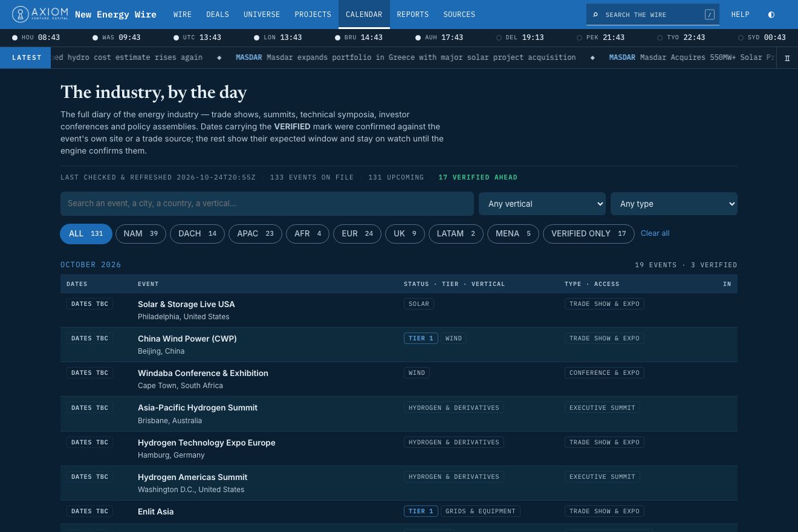
Task: Filter events by NAM region
Action: [x=141, y=234]
